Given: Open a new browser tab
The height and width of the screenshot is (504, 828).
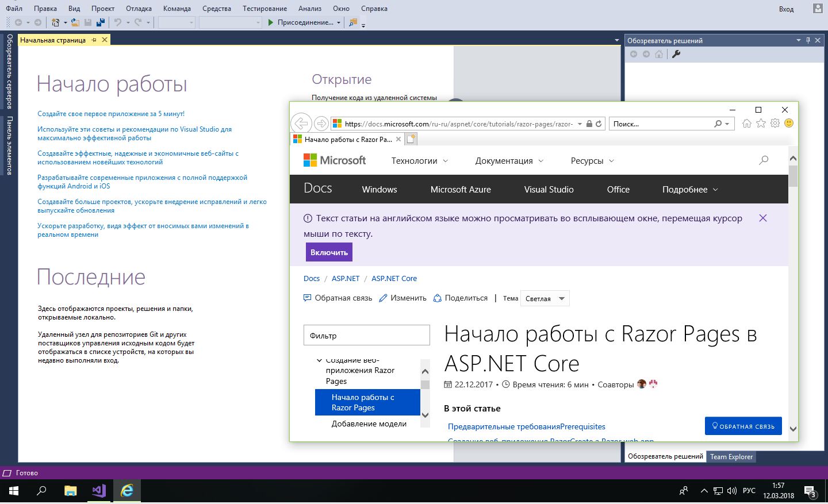Looking at the screenshot, I should tap(411, 139).
